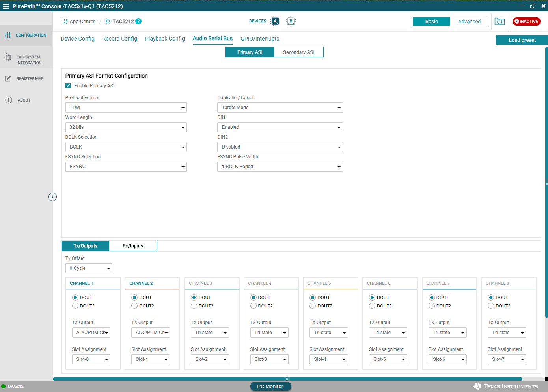Image resolution: width=548 pixels, height=392 pixels.
Task: Collapse the sidebar with arrow icon
Action: pyautogui.click(x=52, y=197)
